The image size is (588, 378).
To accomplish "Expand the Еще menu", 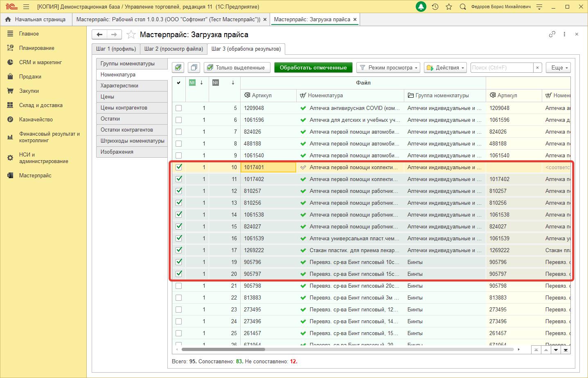I will [558, 68].
